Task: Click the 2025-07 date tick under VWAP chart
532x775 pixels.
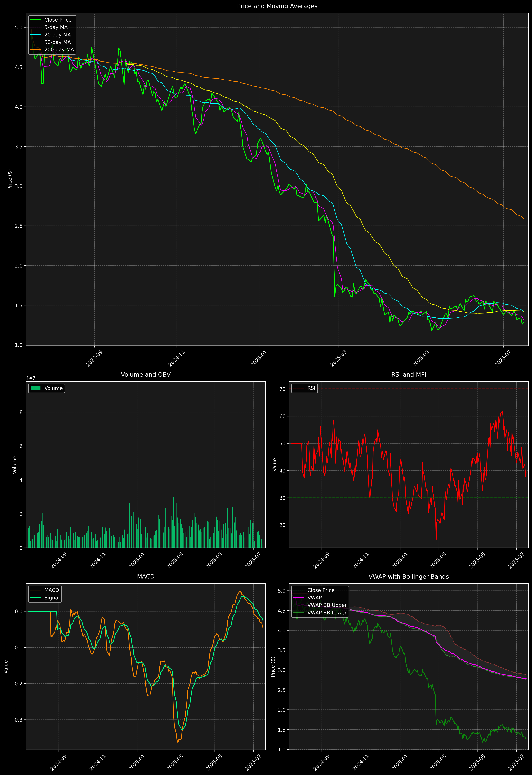Action: (x=516, y=763)
